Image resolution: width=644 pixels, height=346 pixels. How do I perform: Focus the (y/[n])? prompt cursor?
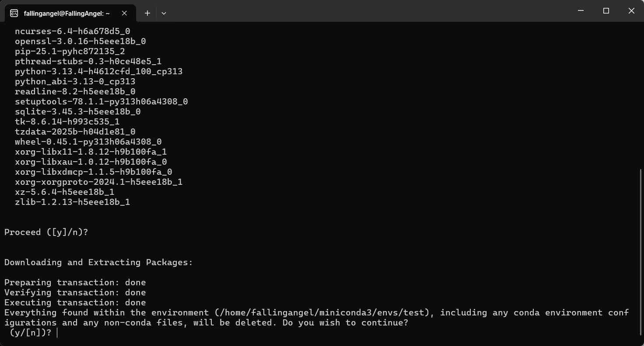coord(57,333)
